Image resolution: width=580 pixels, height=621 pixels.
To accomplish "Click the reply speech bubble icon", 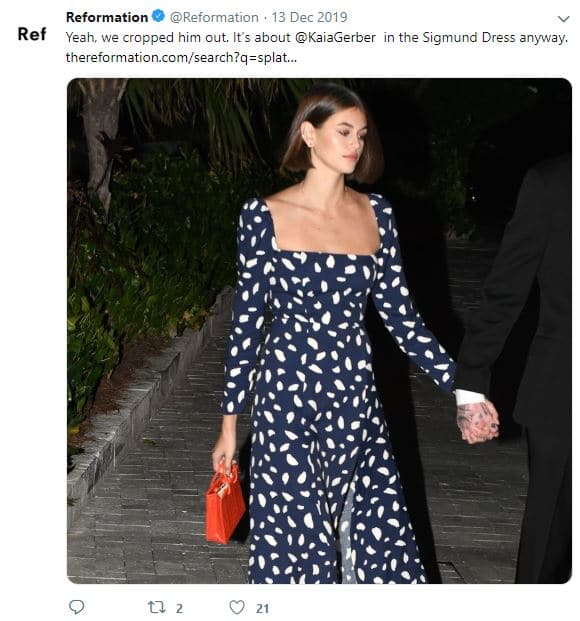I will click(76, 607).
